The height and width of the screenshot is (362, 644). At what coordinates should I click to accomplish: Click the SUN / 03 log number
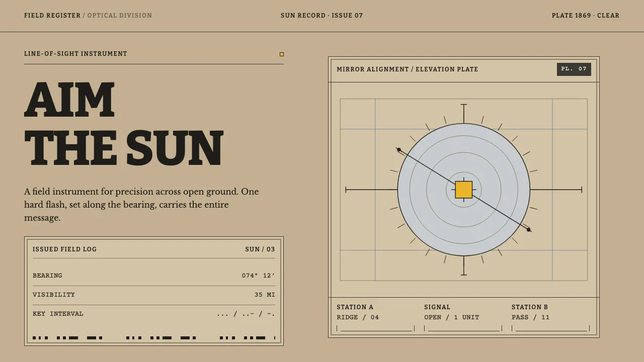tap(260, 249)
